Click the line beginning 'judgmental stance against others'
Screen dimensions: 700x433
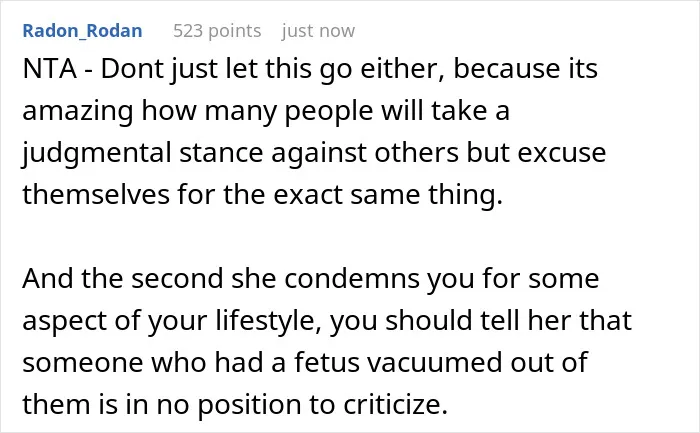click(314, 153)
